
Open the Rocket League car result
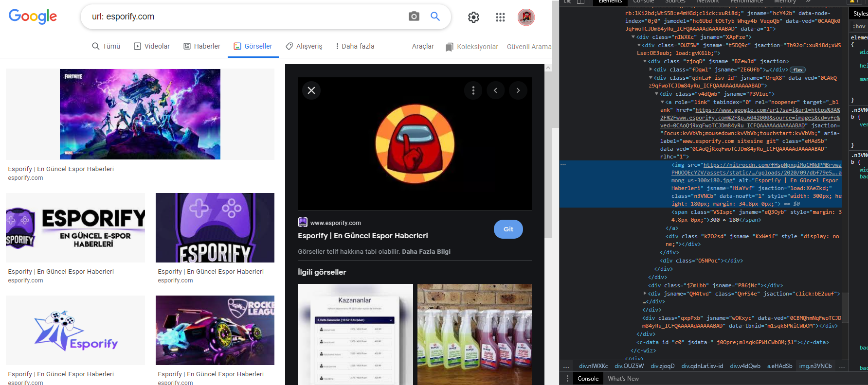click(215, 330)
